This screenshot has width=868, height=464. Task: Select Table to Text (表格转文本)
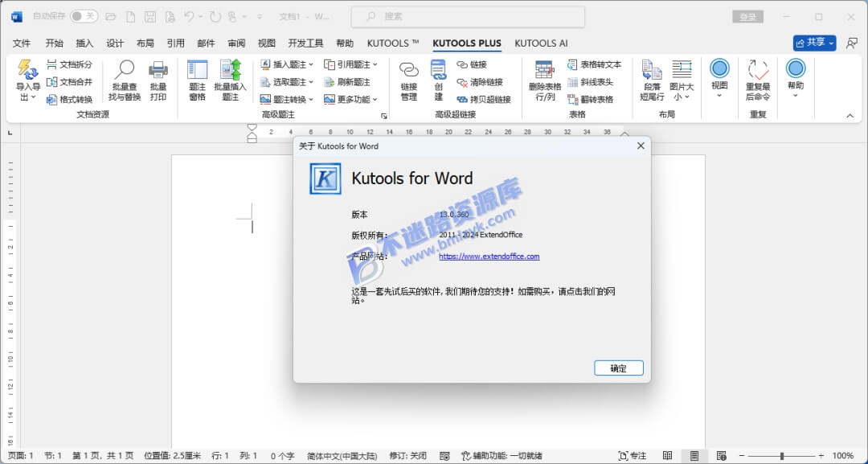pos(594,65)
